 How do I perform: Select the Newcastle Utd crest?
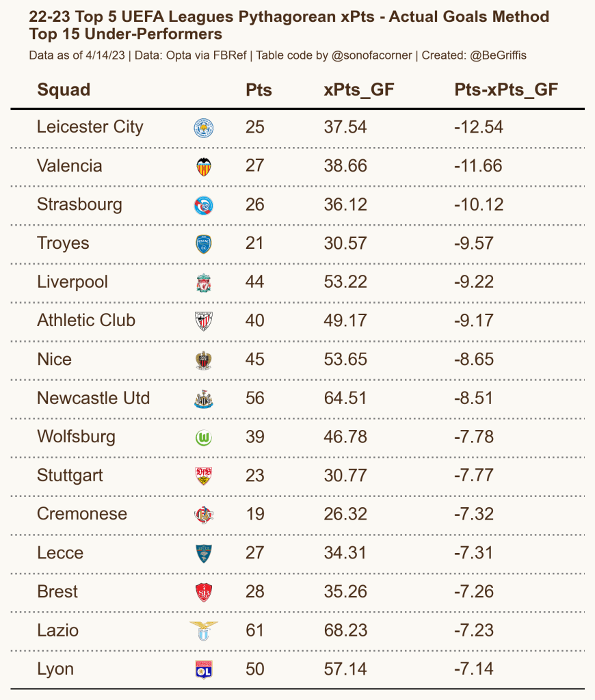[x=203, y=399]
